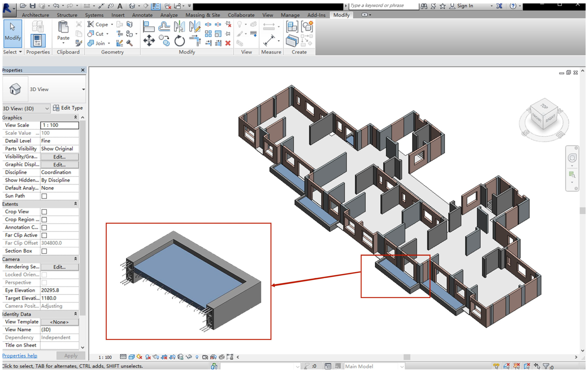Enable the Section Box checkbox
Viewport: 588px width, 372px height.
[44, 251]
